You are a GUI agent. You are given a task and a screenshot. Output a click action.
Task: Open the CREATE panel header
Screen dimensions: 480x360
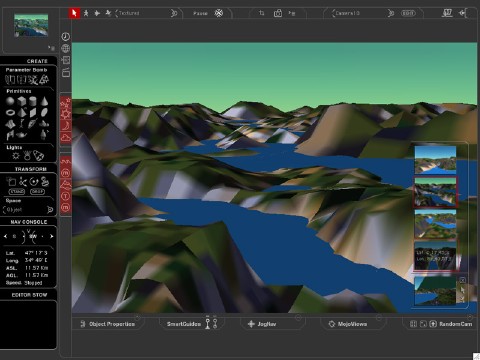point(37,61)
